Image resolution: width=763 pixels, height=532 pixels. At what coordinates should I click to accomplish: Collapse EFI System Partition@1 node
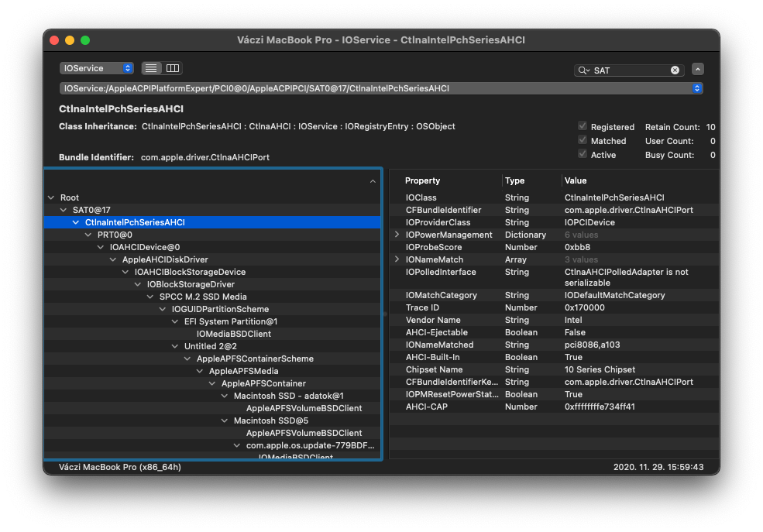point(175,321)
